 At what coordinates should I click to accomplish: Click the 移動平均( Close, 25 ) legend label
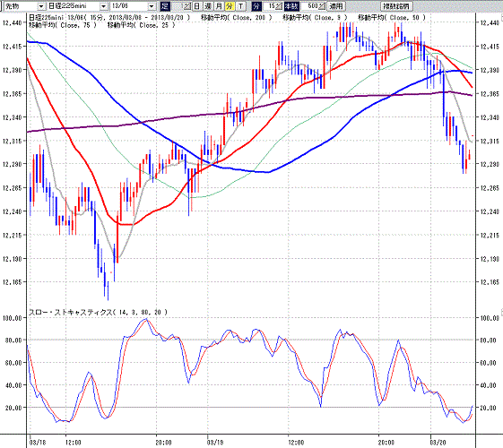141,25
